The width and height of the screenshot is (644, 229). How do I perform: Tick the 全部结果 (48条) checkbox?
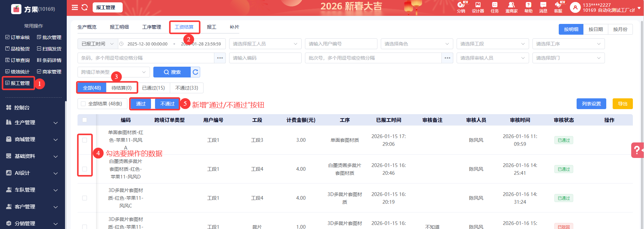[83, 104]
